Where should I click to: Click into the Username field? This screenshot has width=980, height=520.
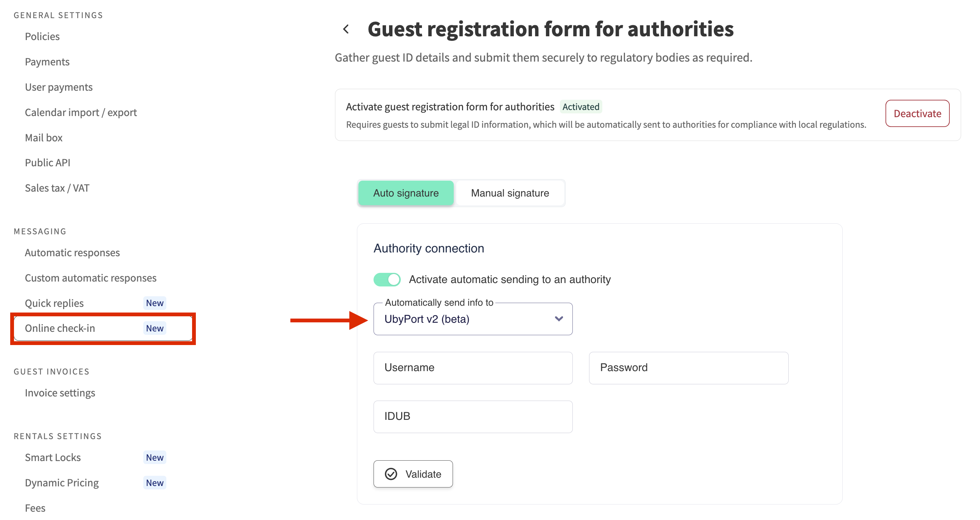click(473, 368)
